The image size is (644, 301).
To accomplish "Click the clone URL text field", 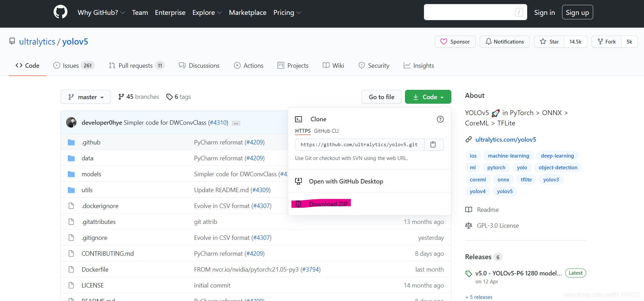I will coord(359,144).
